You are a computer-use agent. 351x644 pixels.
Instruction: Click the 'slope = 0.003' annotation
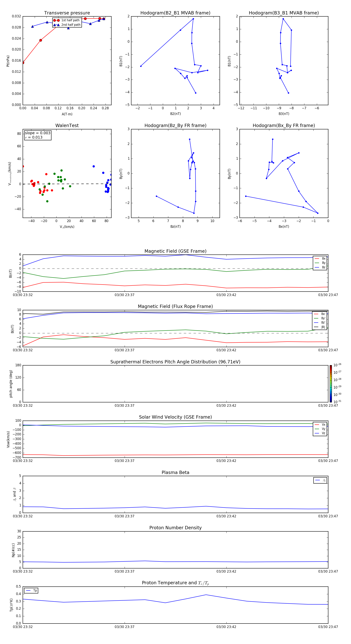(38, 133)
